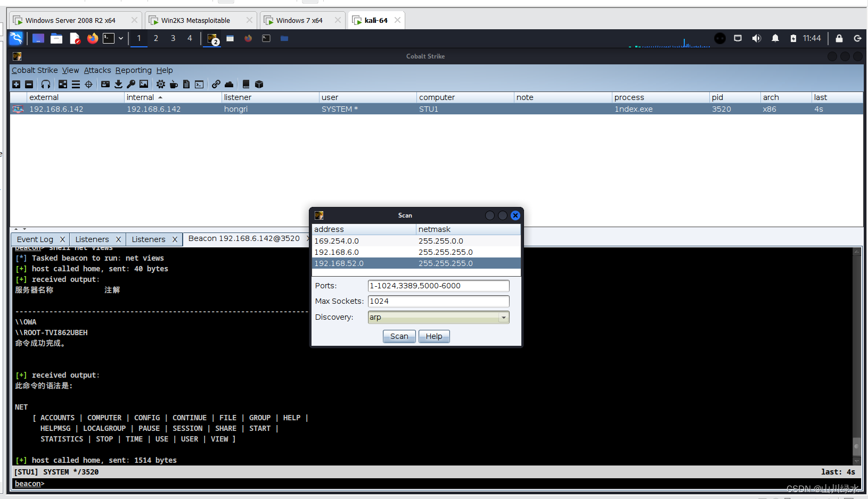
Task: Open the Help menu in menu bar
Action: (165, 70)
